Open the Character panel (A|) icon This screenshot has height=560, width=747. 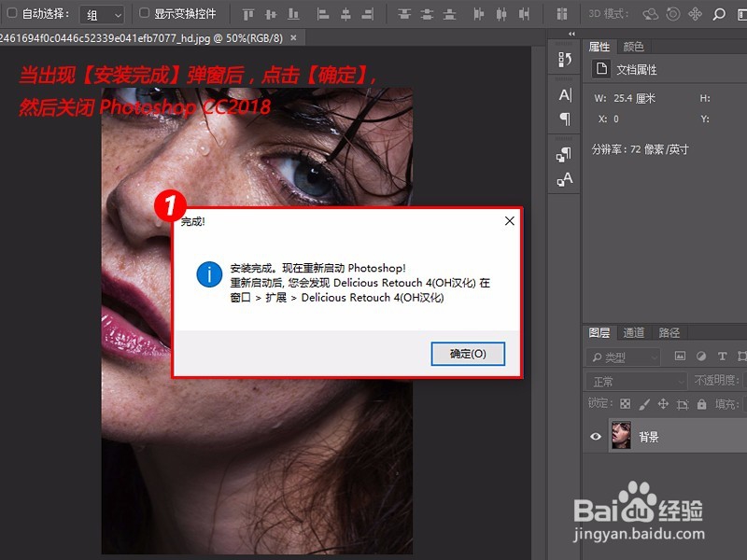coord(565,95)
